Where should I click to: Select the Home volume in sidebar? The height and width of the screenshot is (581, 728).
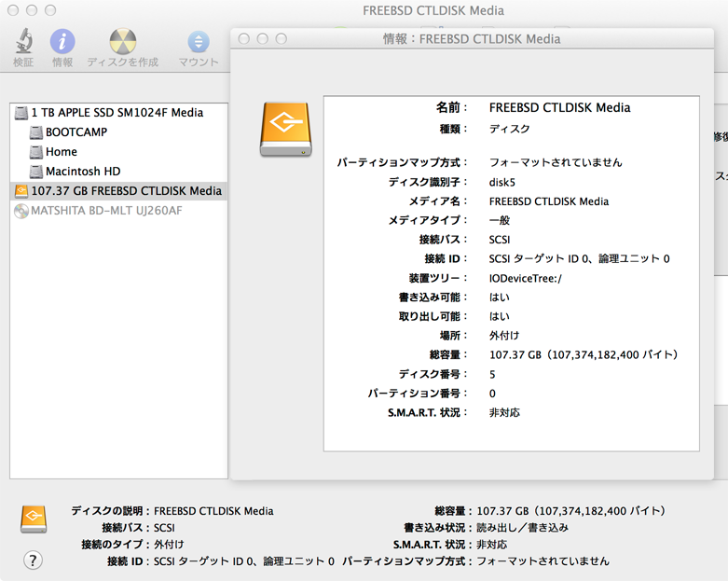coord(61,151)
